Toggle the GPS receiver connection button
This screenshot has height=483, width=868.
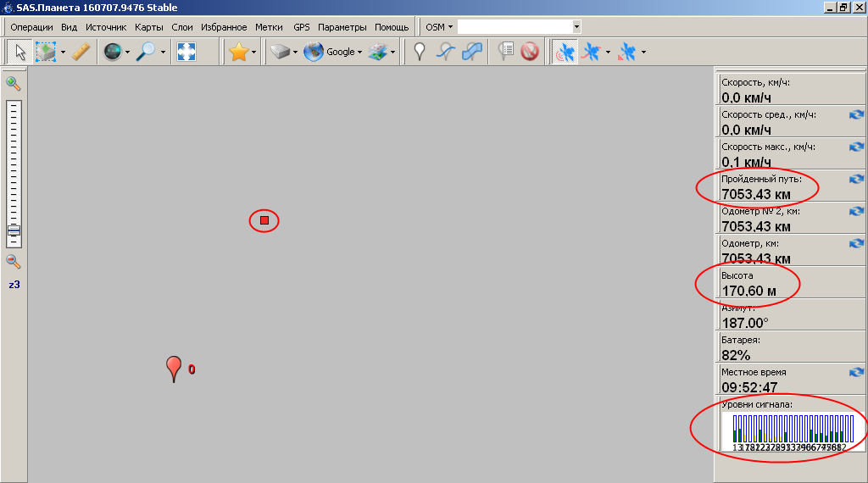coord(562,53)
